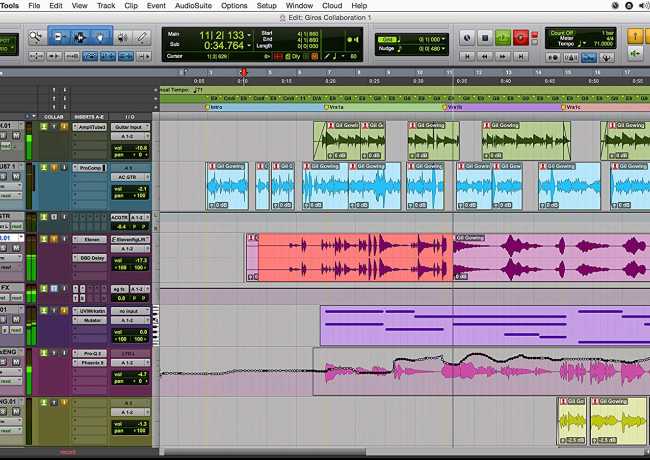Click the red playhead marker in ruler
Image resolution: width=650 pixels, height=460 pixels.
pyautogui.click(x=244, y=73)
